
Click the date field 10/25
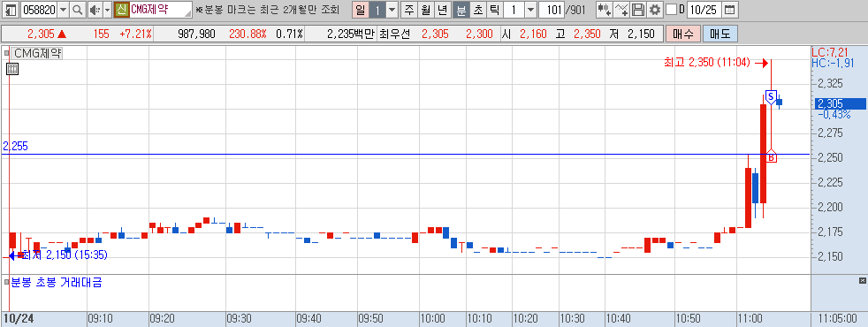(704, 10)
